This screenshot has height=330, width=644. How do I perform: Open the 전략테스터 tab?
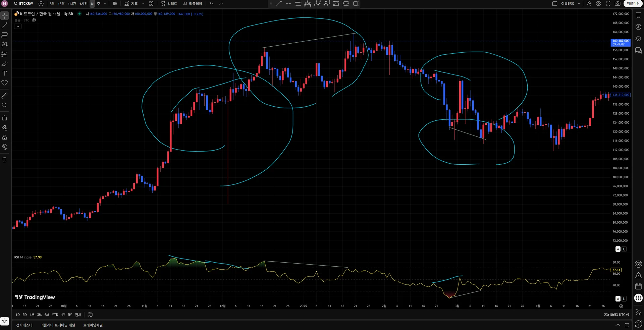point(24,325)
